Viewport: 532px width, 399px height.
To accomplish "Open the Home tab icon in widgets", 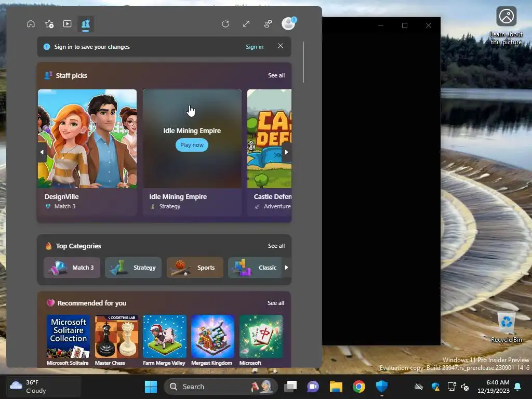I will [x=31, y=24].
